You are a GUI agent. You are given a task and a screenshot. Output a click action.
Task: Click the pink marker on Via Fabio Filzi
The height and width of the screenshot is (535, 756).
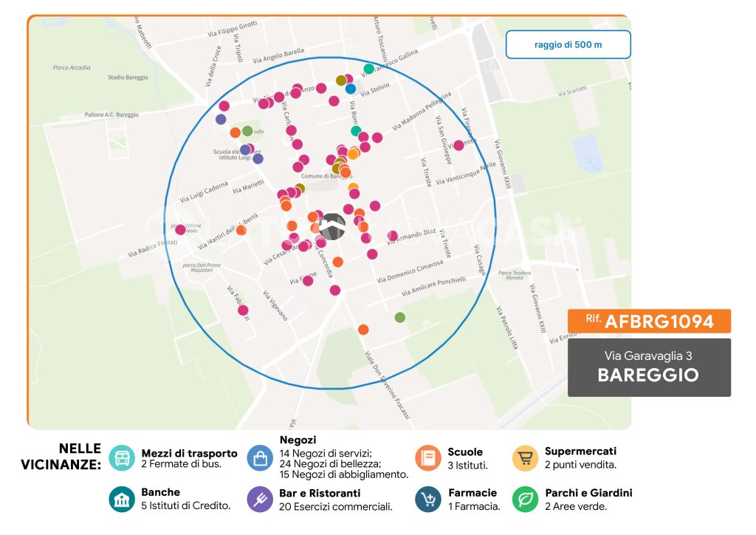[x=243, y=310]
